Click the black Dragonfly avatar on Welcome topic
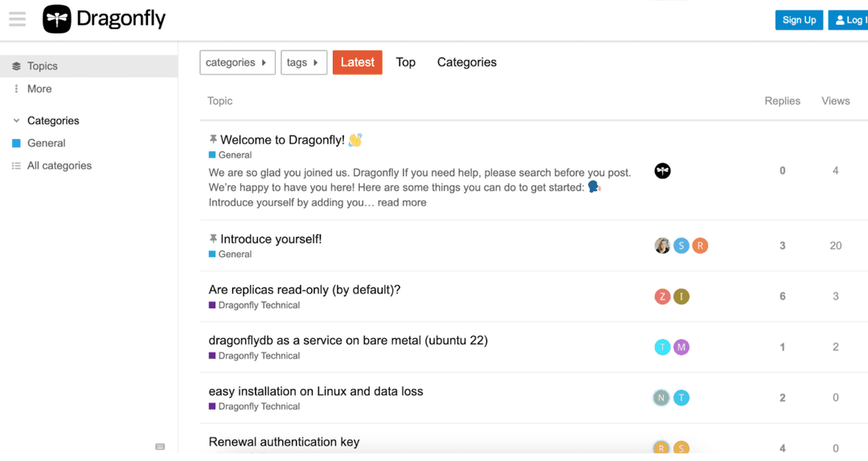Image resolution: width=868 pixels, height=461 pixels. tap(662, 171)
